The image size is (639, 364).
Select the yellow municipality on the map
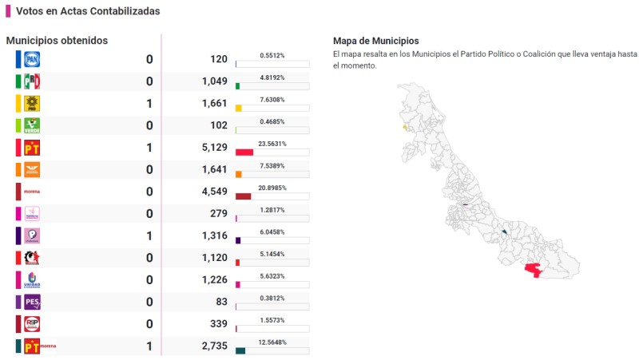405,125
